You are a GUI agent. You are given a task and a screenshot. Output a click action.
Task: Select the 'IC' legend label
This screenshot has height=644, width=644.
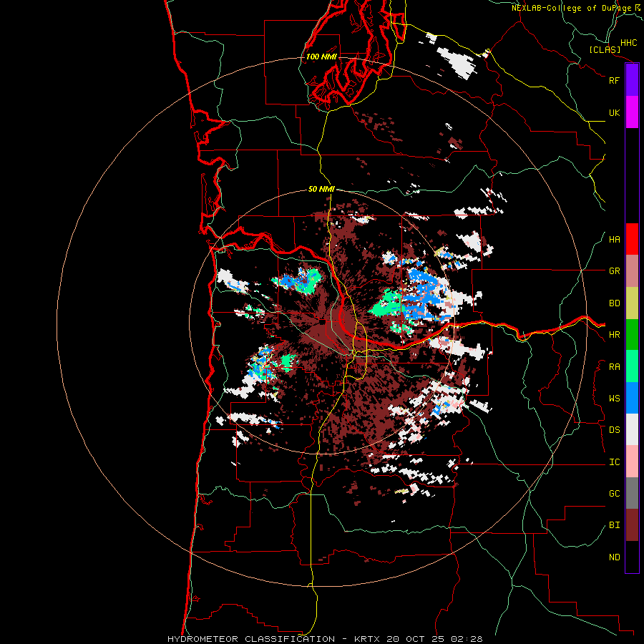click(x=614, y=462)
